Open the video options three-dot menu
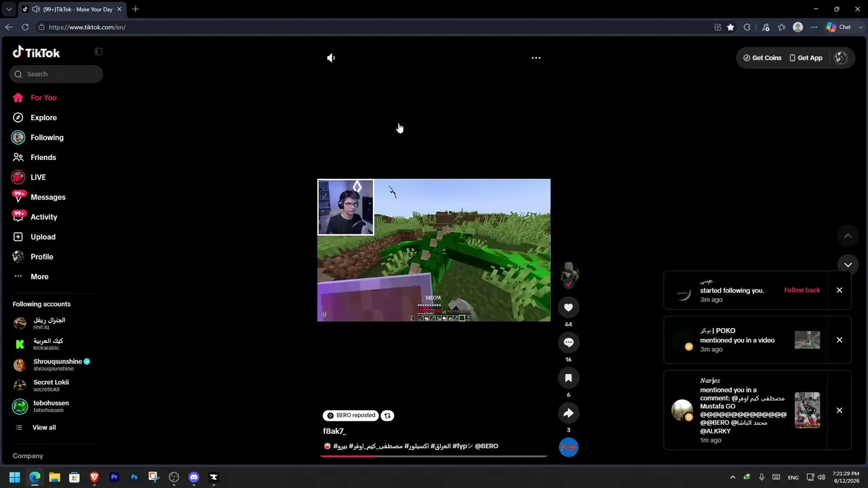Viewport: 868px width, 488px height. tap(536, 58)
